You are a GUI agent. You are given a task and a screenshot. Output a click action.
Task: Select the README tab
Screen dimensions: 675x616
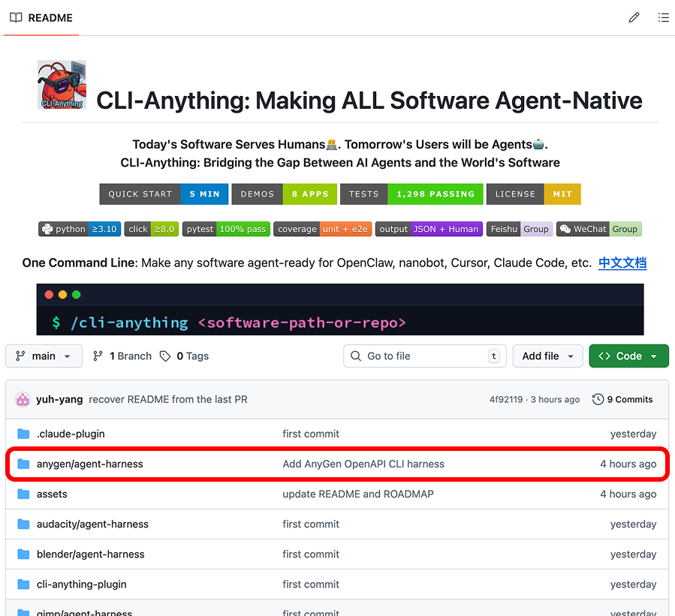[x=41, y=18]
